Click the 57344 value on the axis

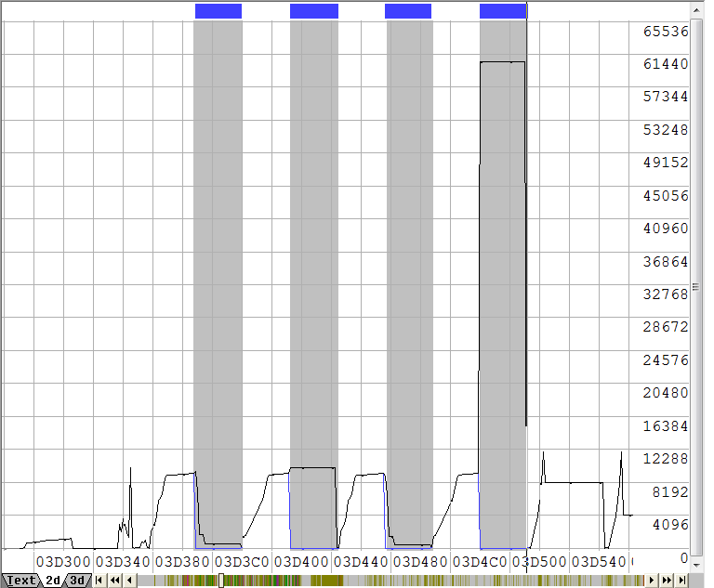click(666, 97)
